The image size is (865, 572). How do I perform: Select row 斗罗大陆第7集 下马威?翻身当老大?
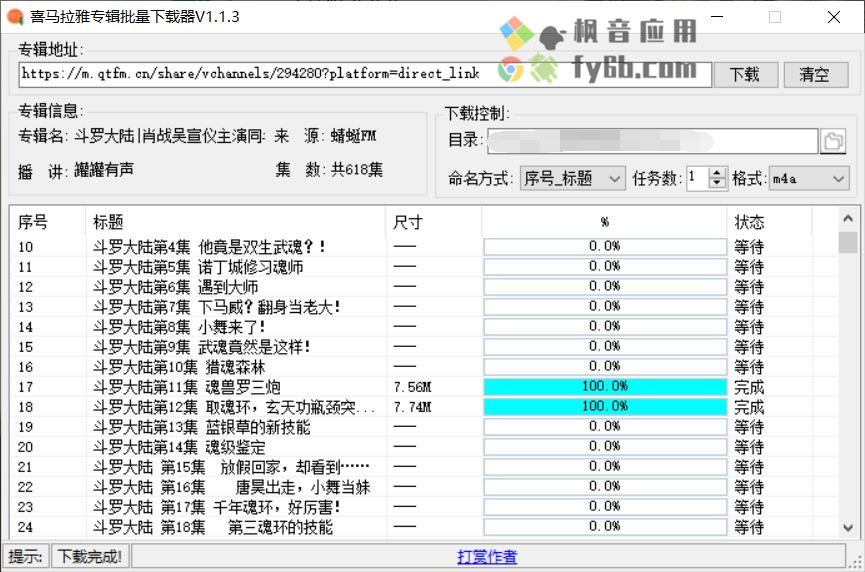point(424,307)
